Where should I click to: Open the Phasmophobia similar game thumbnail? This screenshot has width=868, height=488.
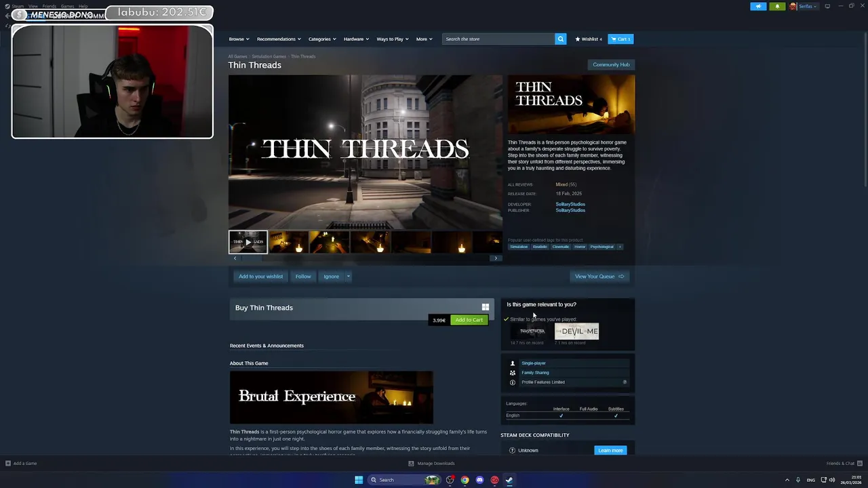tap(532, 331)
